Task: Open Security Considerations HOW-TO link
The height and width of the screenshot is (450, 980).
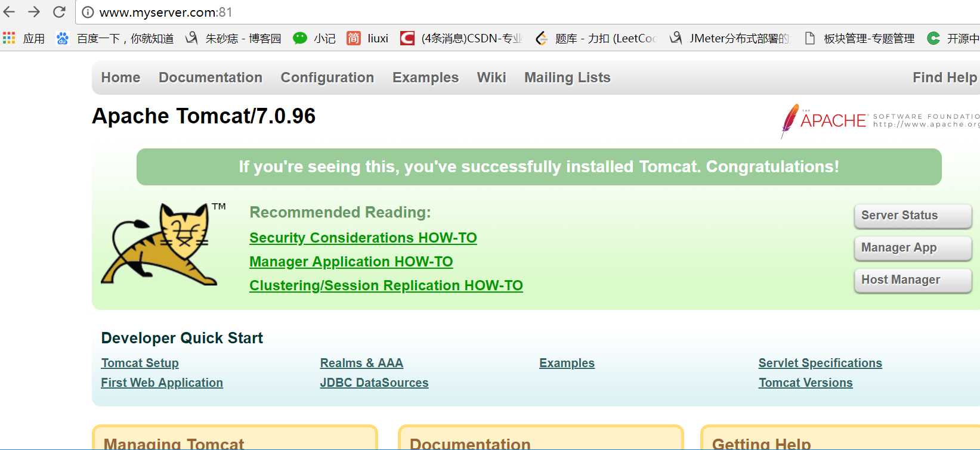Action: (363, 238)
